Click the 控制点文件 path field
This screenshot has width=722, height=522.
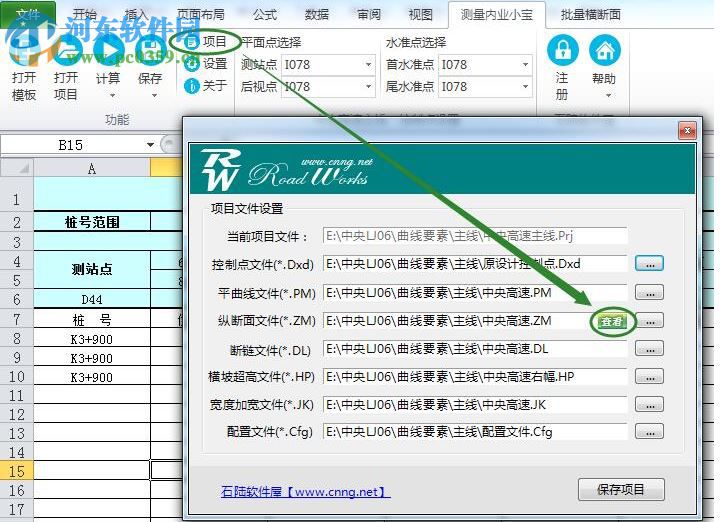pyautogui.click(x=475, y=264)
